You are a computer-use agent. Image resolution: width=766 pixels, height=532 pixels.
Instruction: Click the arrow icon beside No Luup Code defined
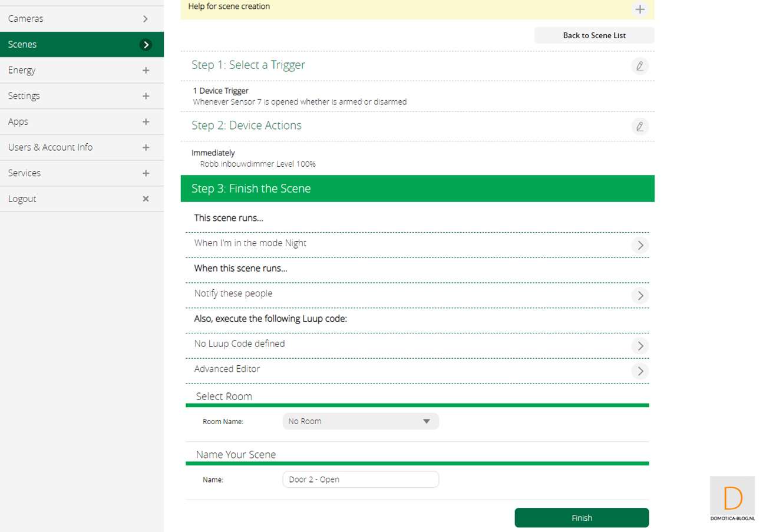coord(640,345)
